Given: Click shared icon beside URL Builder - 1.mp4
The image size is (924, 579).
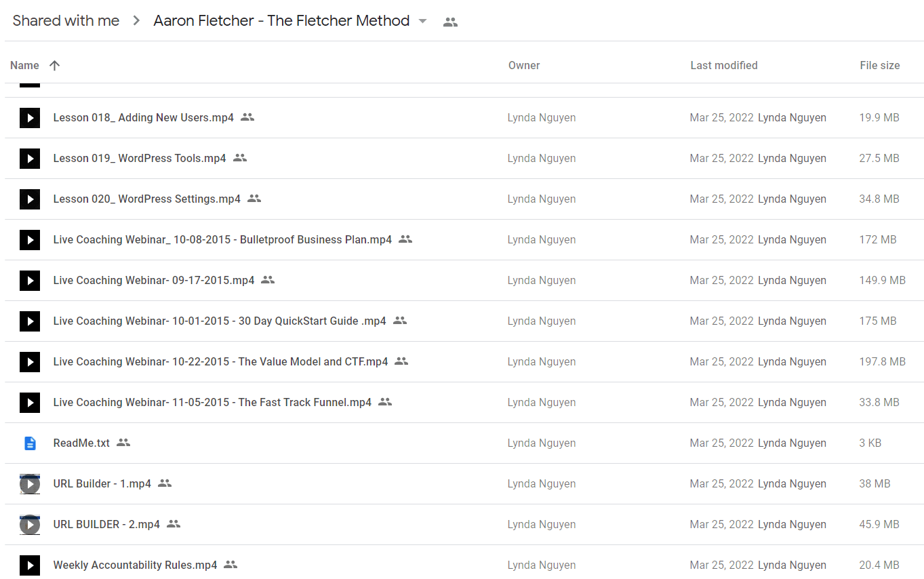Looking at the screenshot, I should pyautogui.click(x=165, y=483).
